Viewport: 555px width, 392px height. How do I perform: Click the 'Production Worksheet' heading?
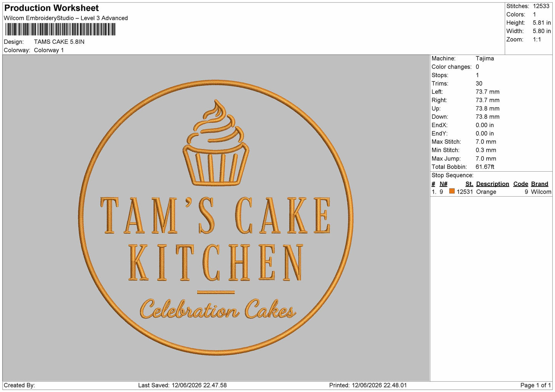[x=51, y=8]
